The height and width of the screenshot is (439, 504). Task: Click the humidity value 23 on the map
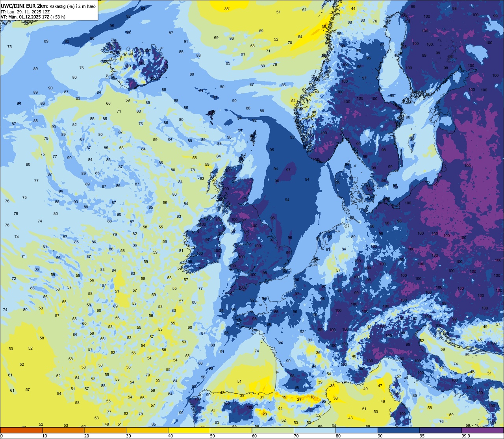tap(265, 414)
